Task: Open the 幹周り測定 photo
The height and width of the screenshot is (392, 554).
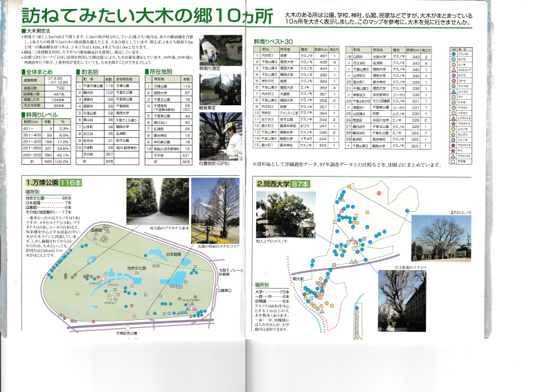Action: click(221, 50)
